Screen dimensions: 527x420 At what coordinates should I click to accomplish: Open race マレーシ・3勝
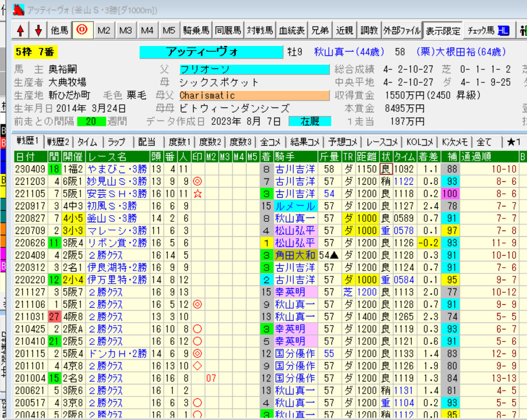click(x=117, y=230)
